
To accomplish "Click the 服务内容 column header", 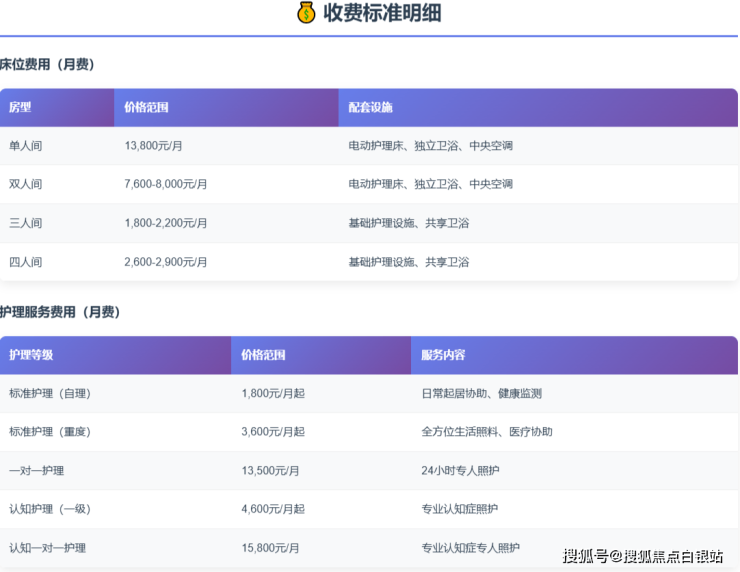I will tap(443, 355).
